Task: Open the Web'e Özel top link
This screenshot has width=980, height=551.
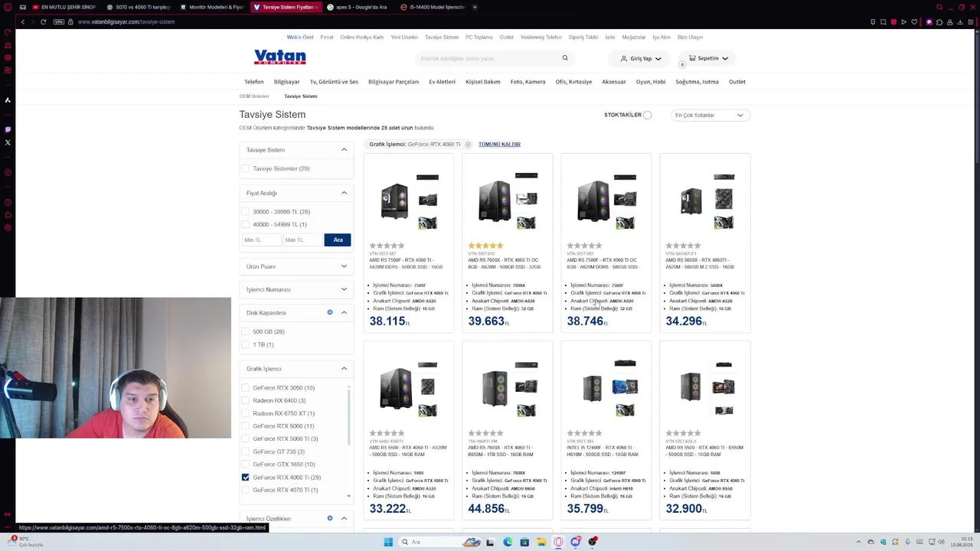Action: coord(300,37)
